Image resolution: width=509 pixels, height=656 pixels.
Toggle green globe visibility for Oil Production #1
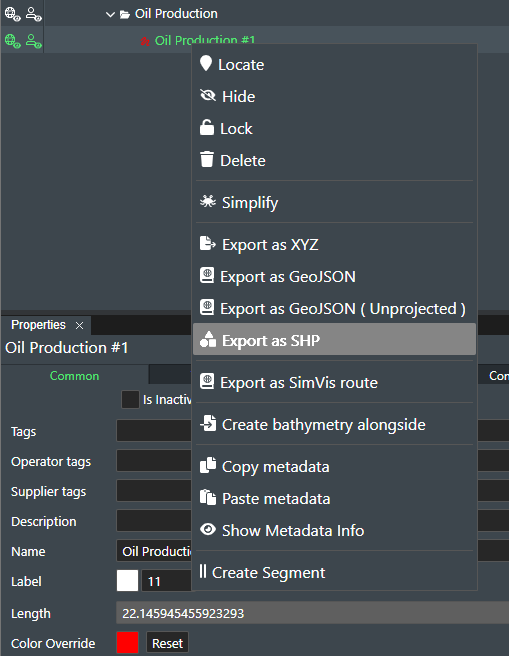pyautogui.click(x=13, y=41)
